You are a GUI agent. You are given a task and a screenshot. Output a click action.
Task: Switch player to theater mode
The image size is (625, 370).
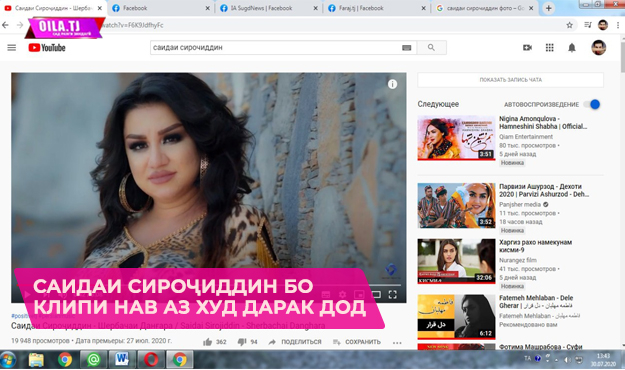coord(376,294)
